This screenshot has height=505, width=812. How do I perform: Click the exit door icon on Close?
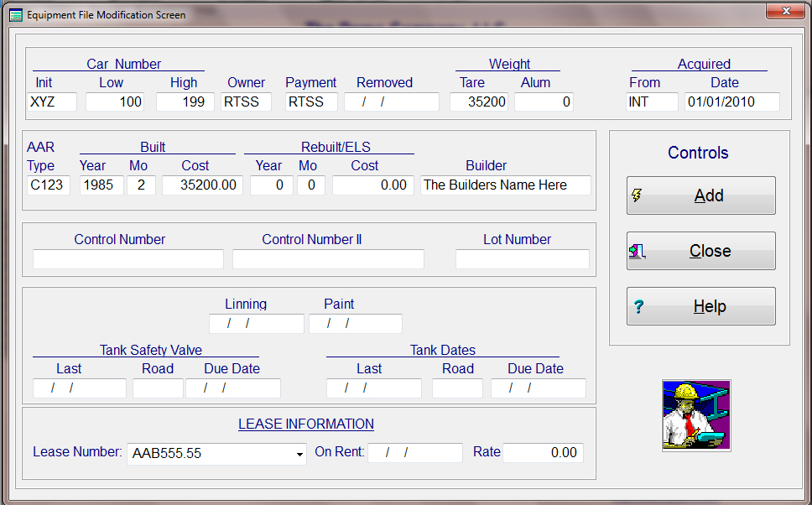[x=637, y=251]
